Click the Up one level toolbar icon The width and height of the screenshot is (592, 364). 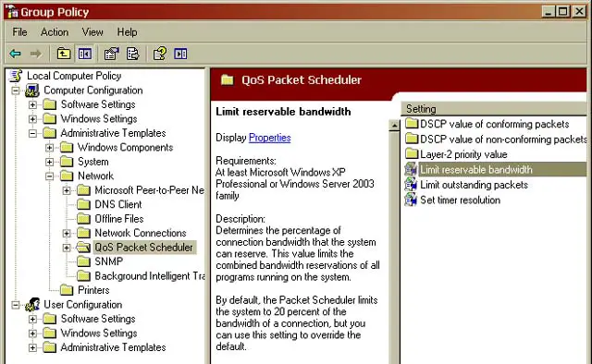tap(64, 54)
